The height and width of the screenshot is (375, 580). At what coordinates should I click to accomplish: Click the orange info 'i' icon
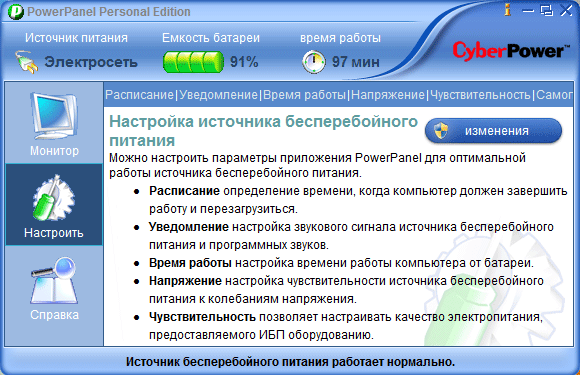pos(508,10)
